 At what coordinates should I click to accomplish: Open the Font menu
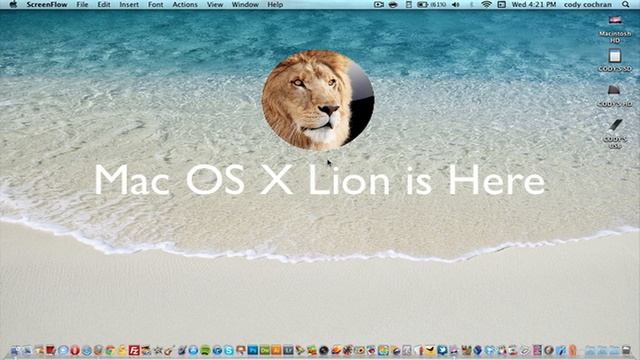156,4
